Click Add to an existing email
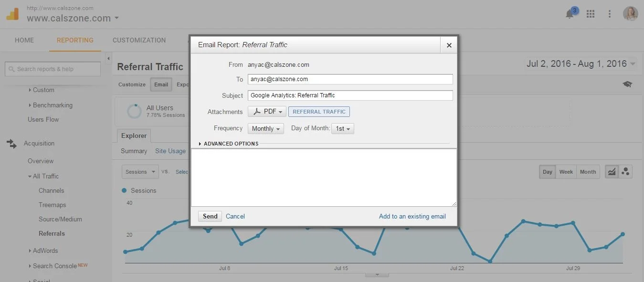This screenshot has height=282, width=644. click(412, 216)
